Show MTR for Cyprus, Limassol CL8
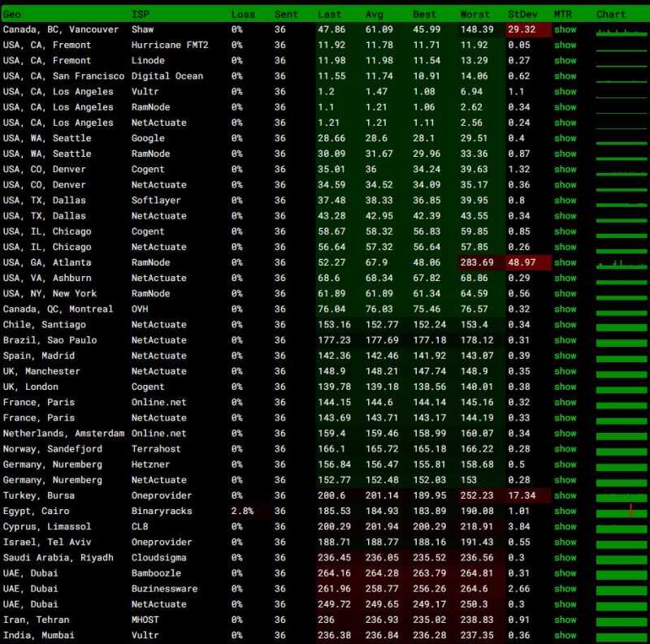The image size is (650, 644). coord(565,527)
